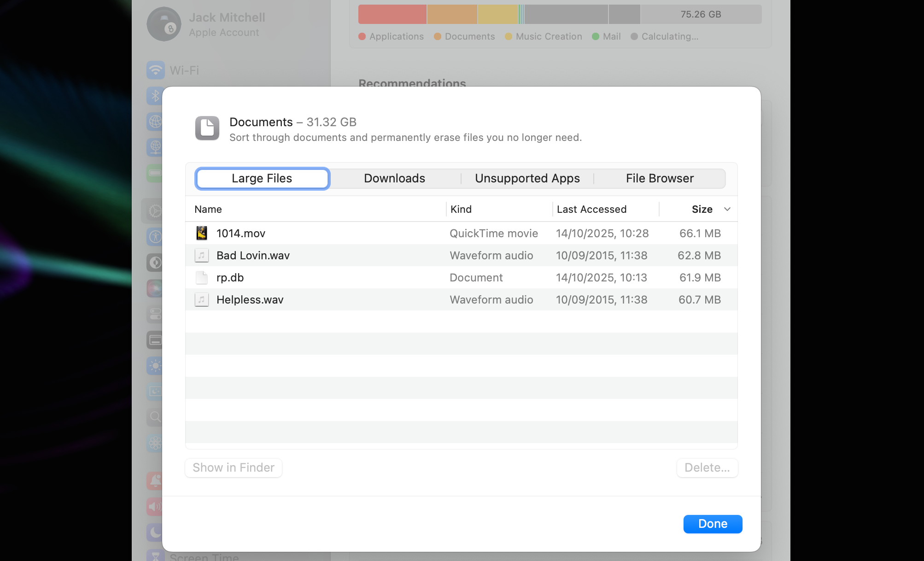The height and width of the screenshot is (561, 924).
Task: Click the blue Done button
Action: click(x=713, y=524)
